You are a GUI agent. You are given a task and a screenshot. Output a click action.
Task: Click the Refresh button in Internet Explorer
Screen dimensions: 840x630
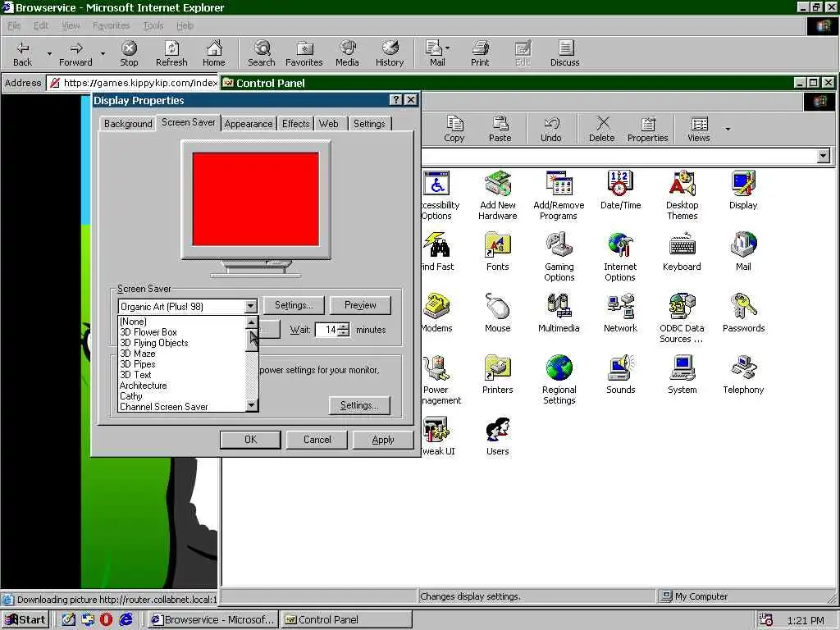[x=171, y=53]
